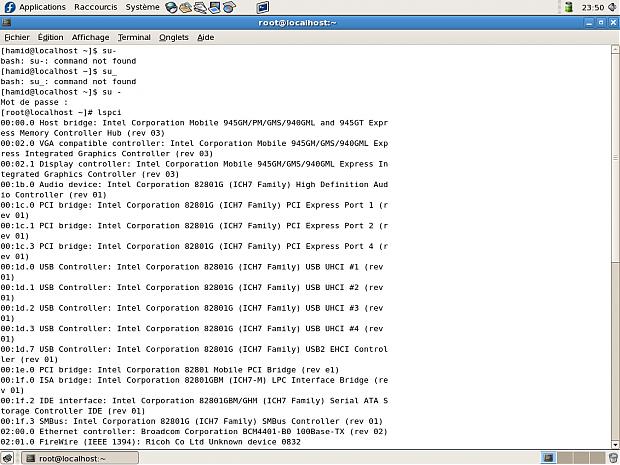Click the '02:01.0 FireWire (IEEE 1394)' line
Screen dimensions: 620x465
click(151, 442)
